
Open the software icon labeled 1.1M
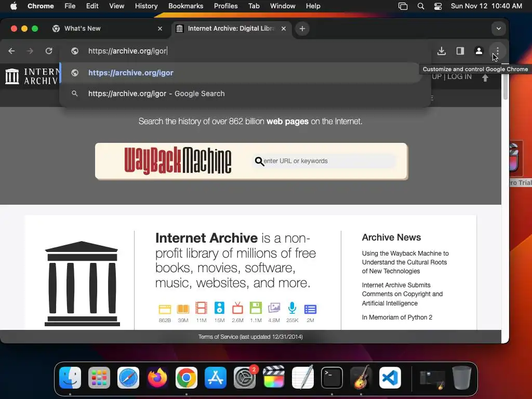(256, 308)
